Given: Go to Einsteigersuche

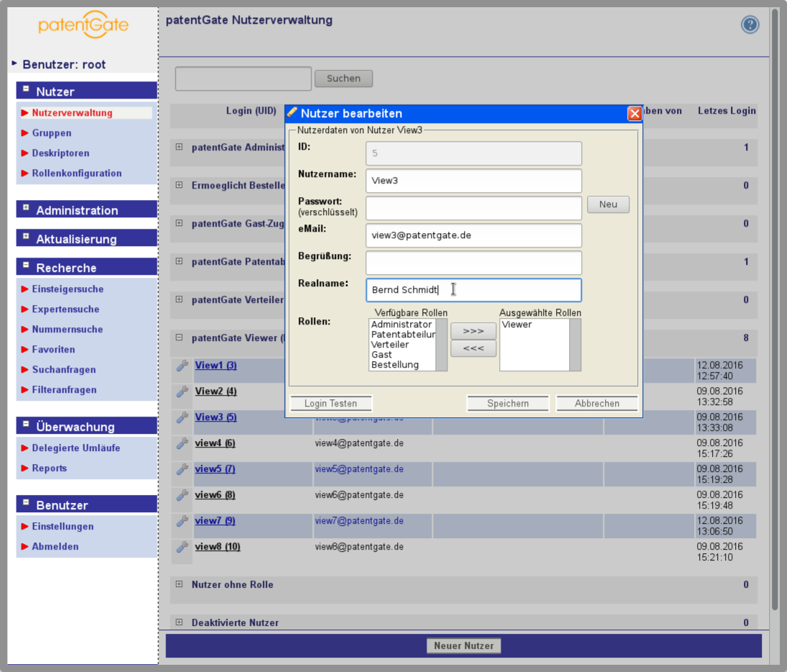Looking at the screenshot, I should [68, 289].
